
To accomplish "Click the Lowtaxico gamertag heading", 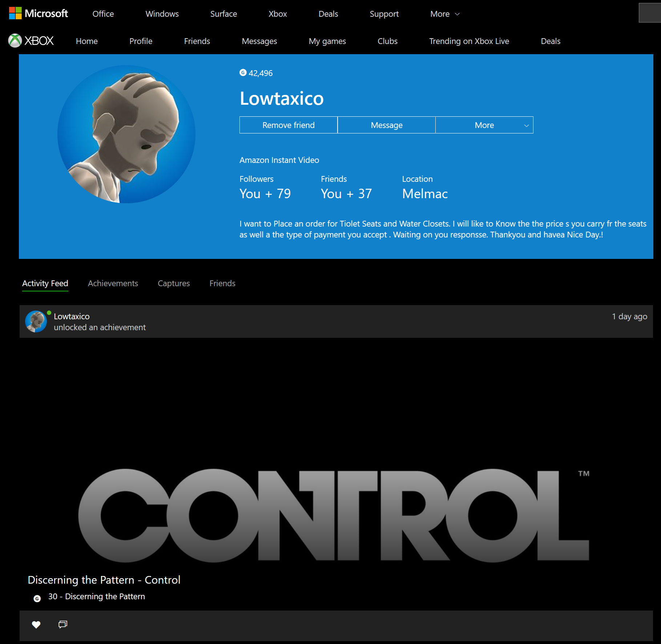I will [x=282, y=98].
